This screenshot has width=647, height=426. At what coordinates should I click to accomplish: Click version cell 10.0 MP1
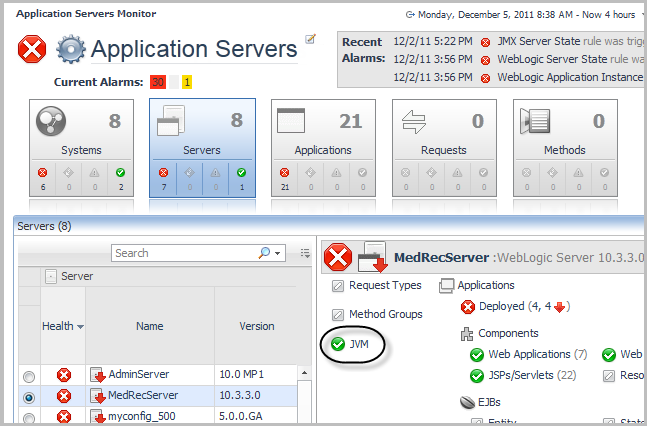click(x=241, y=374)
